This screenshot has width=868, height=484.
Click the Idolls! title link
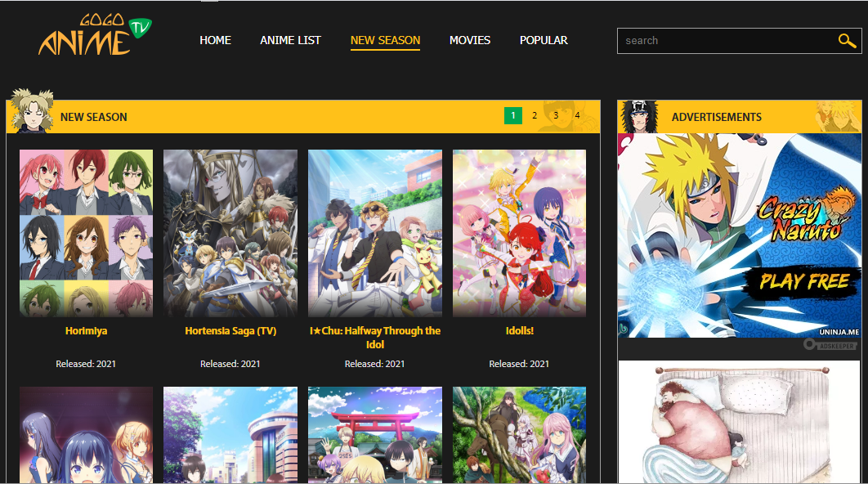point(519,330)
